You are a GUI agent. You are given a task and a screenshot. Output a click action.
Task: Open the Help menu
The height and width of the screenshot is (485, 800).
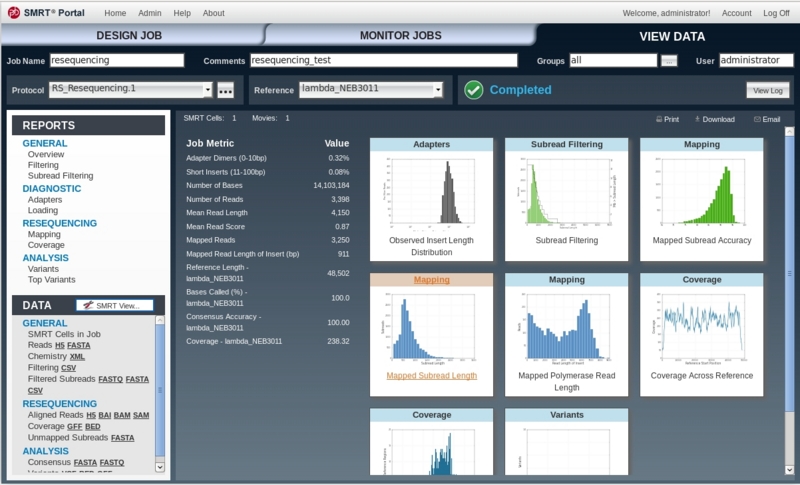pyautogui.click(x=182, y=13)
